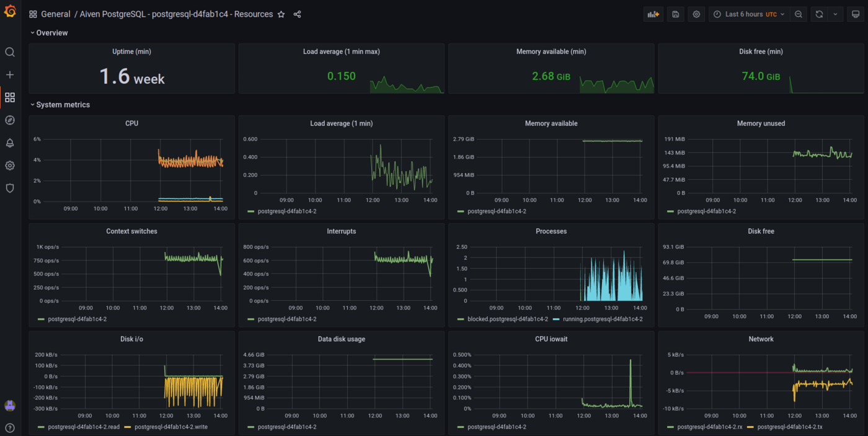Screen dimensions: 868x436
Task: Open the Last 6 hours time range picker
Action: (x=748, y=14)
